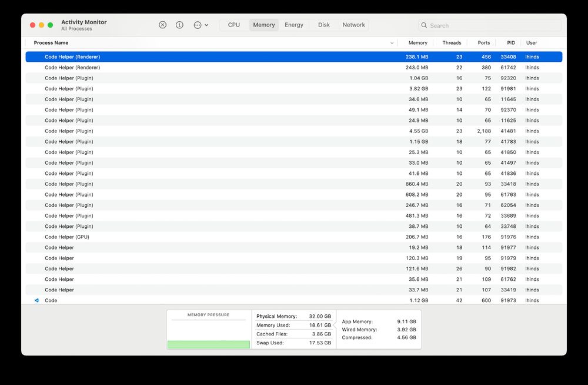Image resolution: width=588 pixels, height=385 pixels.
Task: Select Code Helper using 19.2 MB
Action: pos(293,247)
